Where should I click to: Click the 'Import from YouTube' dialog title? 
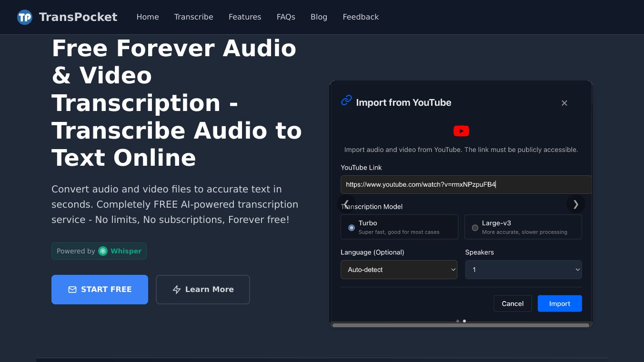point(403,102)
